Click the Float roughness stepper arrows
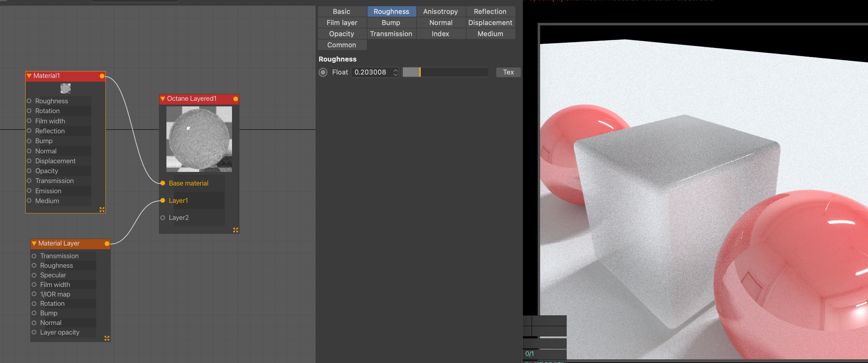This screenshot has width=868, height=363. (x=395, y=72)
